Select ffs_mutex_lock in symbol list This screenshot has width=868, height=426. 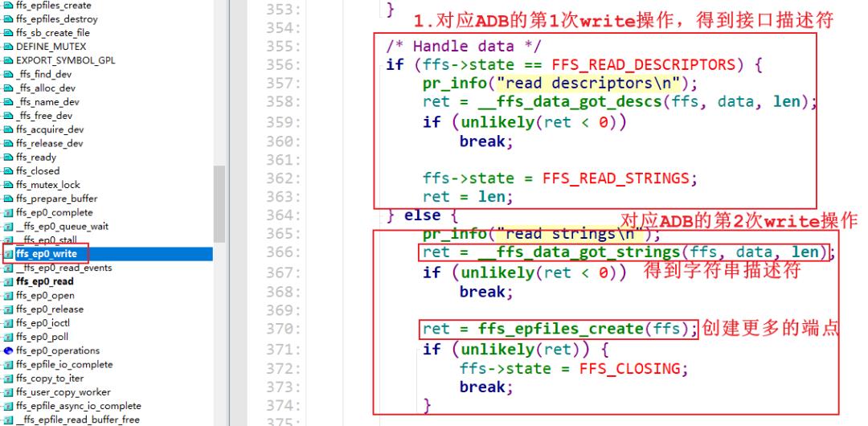(x=48, y=185)
